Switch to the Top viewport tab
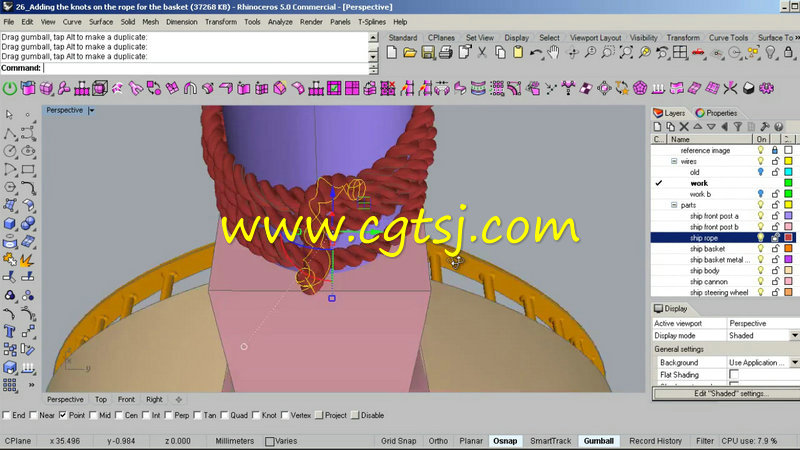This screenshot has height=450, width=800. coord(101,399)
